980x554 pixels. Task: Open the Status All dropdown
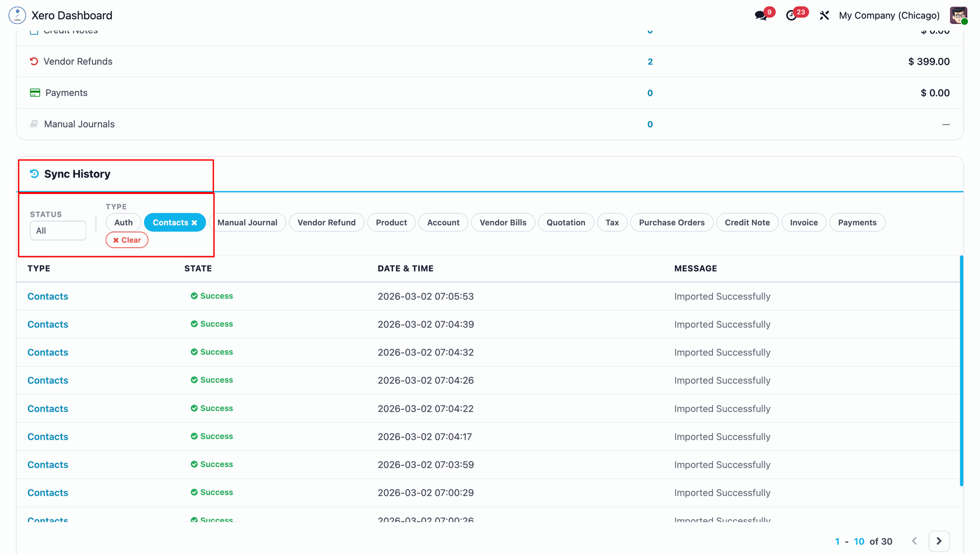(x=58, y=231)
